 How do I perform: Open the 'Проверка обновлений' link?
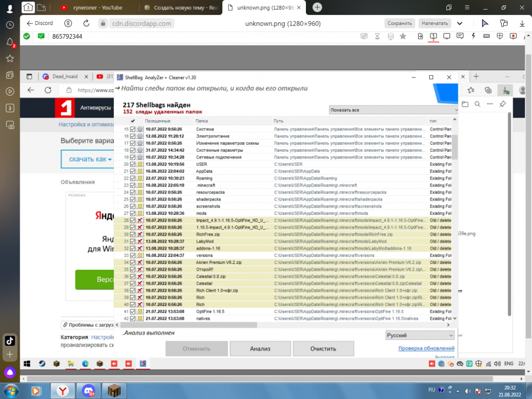426,348
